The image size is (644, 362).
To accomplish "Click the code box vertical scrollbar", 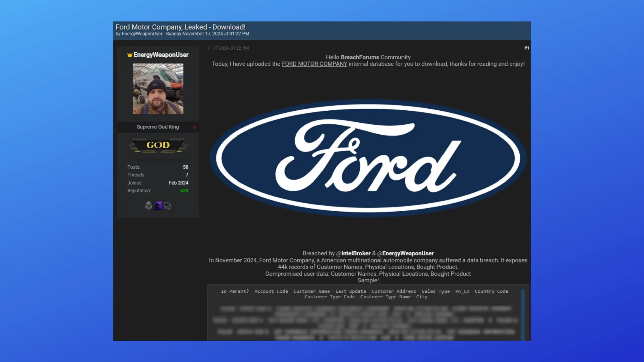I will click(x=523, y=314).
